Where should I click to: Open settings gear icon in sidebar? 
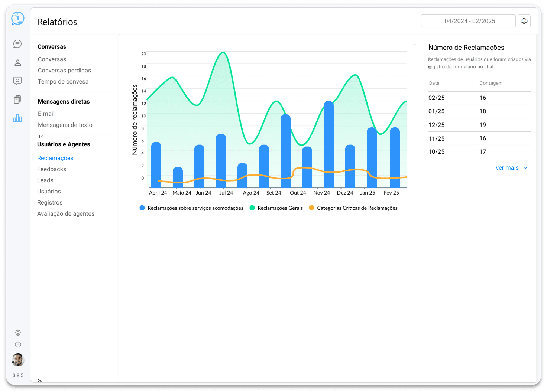(18, 333)
